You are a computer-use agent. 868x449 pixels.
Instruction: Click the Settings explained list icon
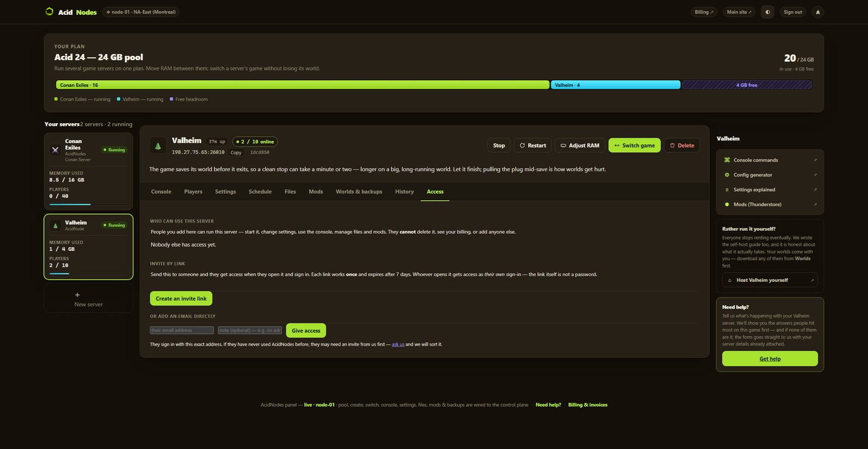tap(727, 189)
